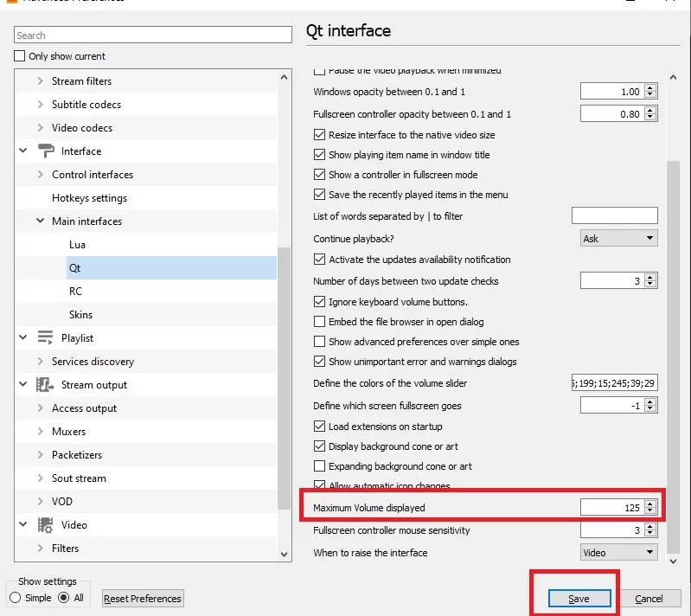The width and height of the screenshot is (691, 616).
Task: Click the Maximum Volume displayed value field
Action: click(x=612, y=507)
